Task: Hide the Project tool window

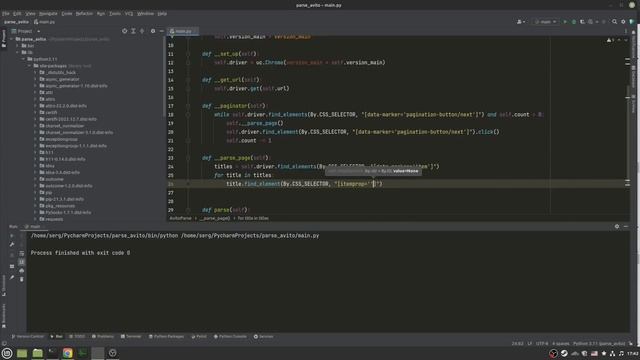Action: (x=162, y=31)
